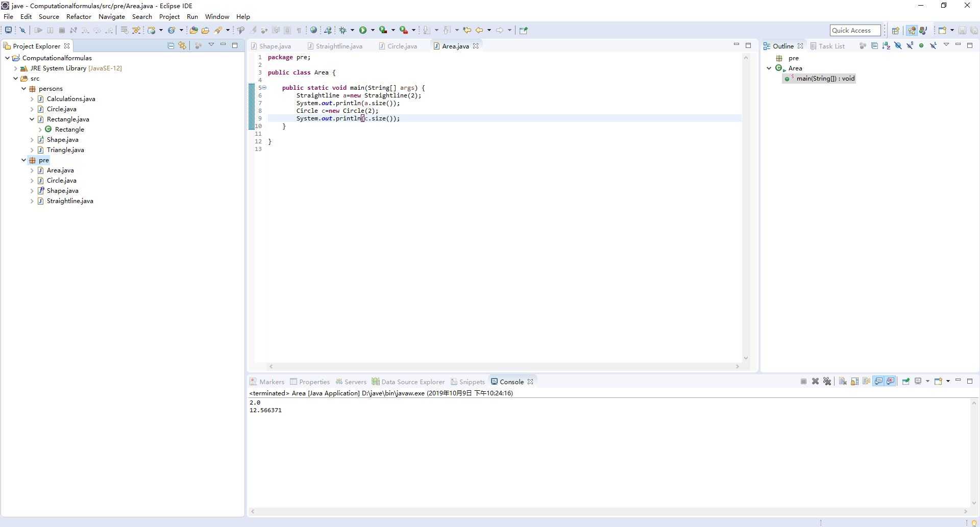The image size is (980, 527).
Task: Toggle Hide Local Types in Outline
Action: 933,45
